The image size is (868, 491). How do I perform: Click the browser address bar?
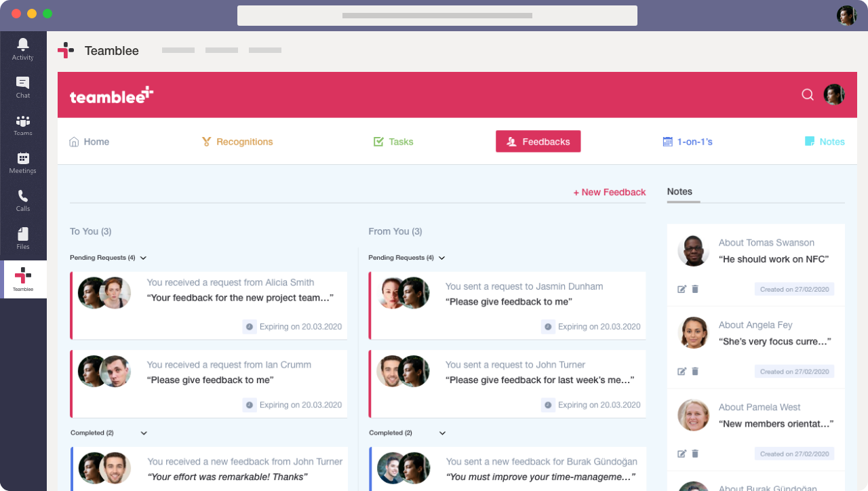tap(437, 16)
